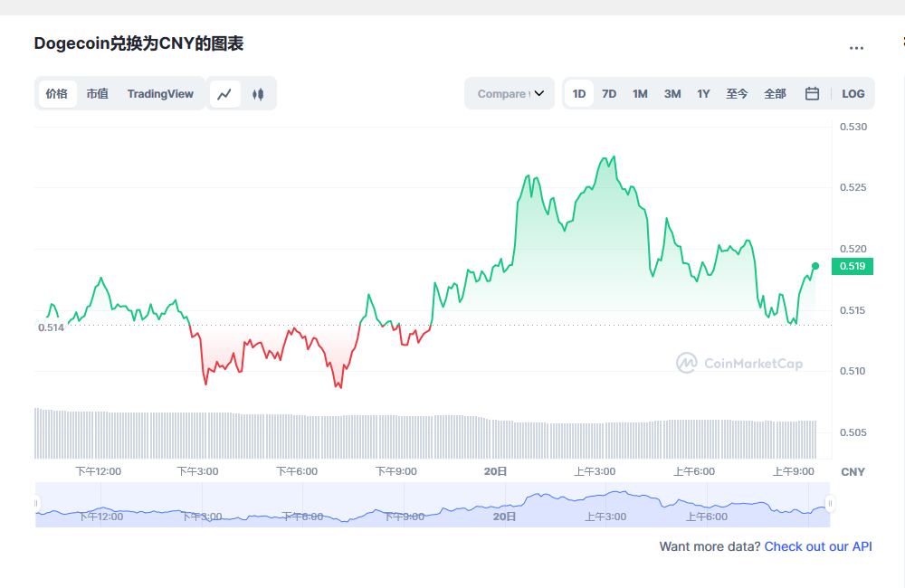The width and height of the screenshot is (905, 588).
Task: Click the left range navigator handle
Action: tap(37, 504)
